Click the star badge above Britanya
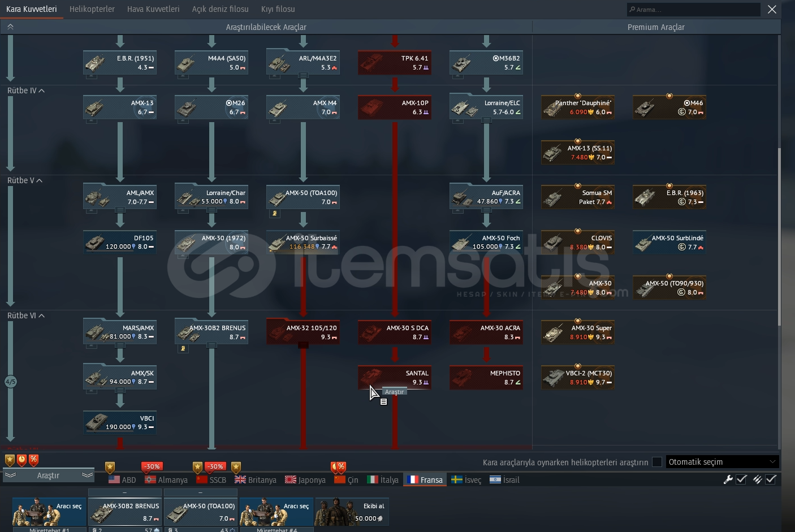The height and width of the screenshot is (532, 795). tap(236, 468)
